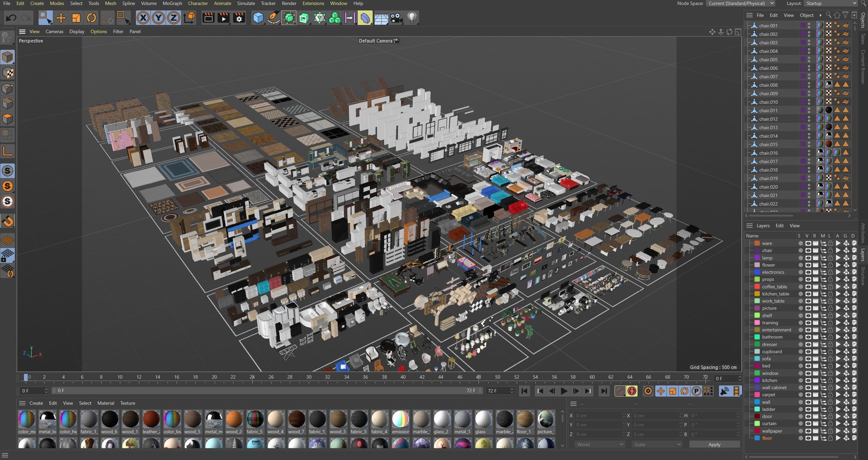Select the chair.010 object in list

tap(768, 102)
